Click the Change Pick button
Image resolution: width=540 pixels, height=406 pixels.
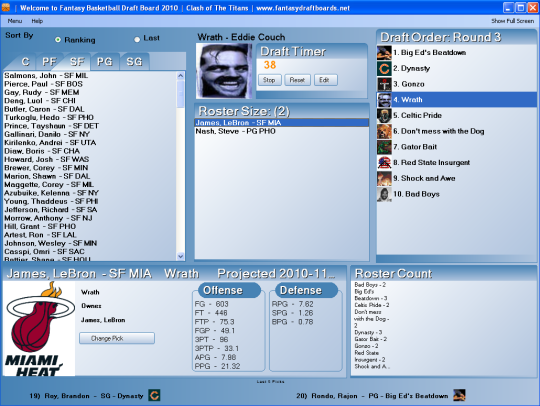(117, 339)
